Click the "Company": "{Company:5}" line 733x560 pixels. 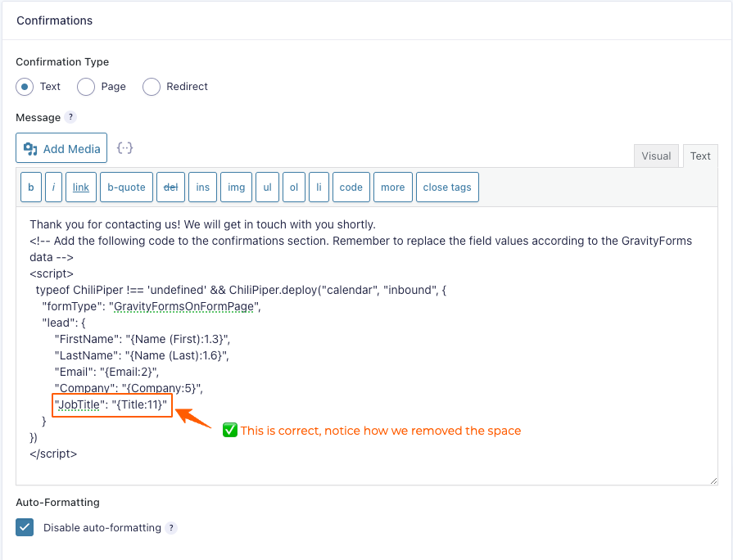[x=129, y=388]
